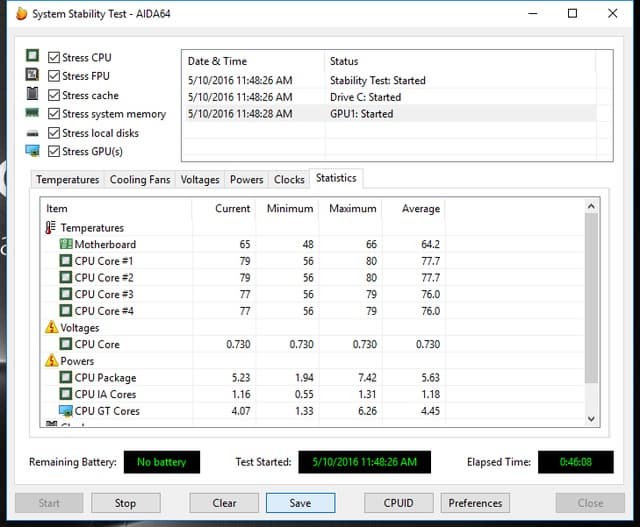Open the Cooling Fans tab

[x=140, y=180]
